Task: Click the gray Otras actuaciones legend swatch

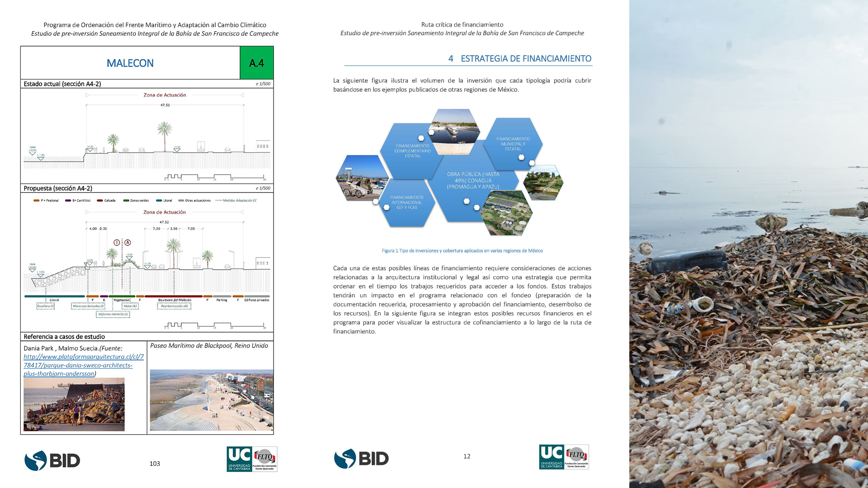Action: point(181,201)
